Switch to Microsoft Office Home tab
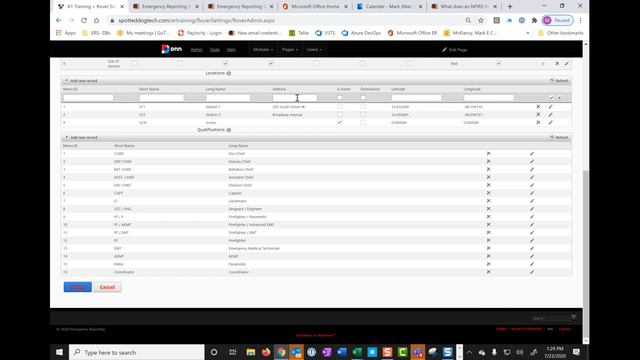The height and width of the screenshot is (360, 640). click(315, 7)
